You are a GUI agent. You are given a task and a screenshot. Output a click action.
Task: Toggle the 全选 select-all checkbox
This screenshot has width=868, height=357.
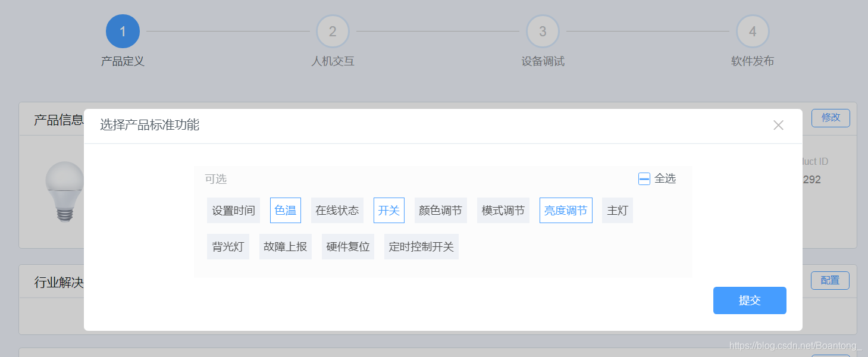pyautogui.click(x=643, y=178)
